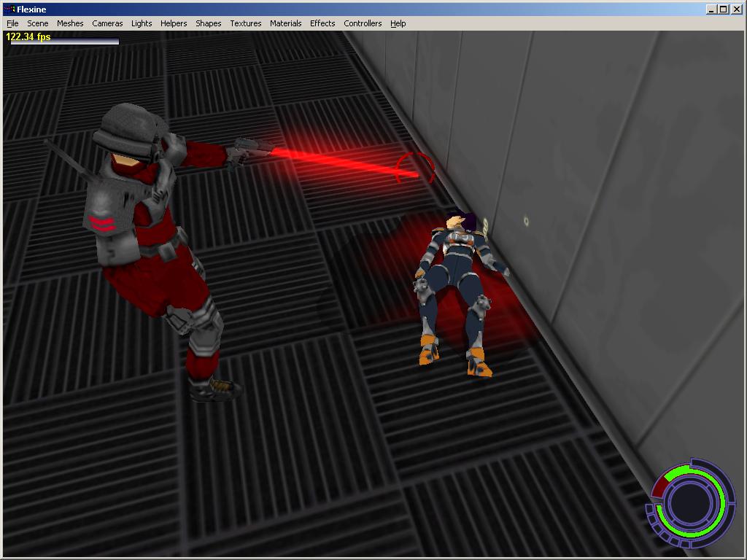
Task: Open the Meshes menu
Action: (70, 23)
